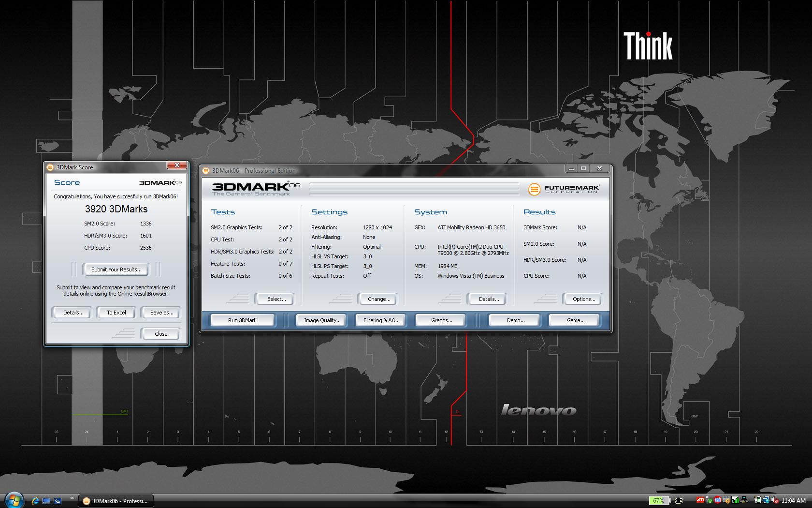Image resolution: width=812 pixels, height=508 pixels.
Task: Click Show Desktop quick launch icon
Action: [x=46, y=501]
